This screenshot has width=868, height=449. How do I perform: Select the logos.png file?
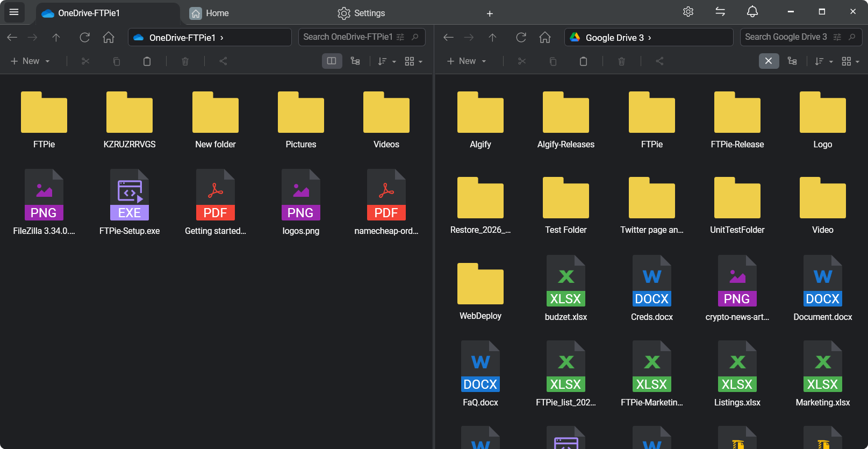(x=301, y=202)
